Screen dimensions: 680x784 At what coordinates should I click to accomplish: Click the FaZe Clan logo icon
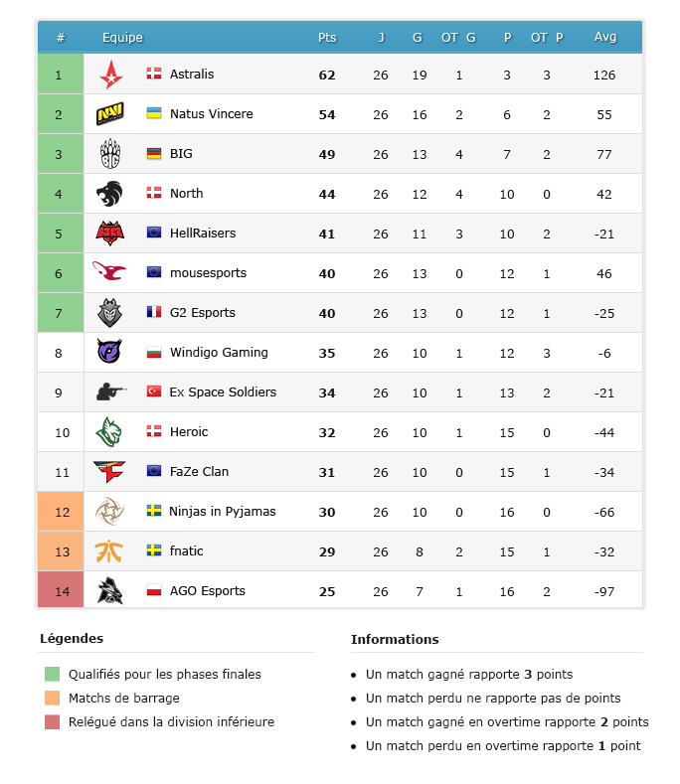click(109, 472)
